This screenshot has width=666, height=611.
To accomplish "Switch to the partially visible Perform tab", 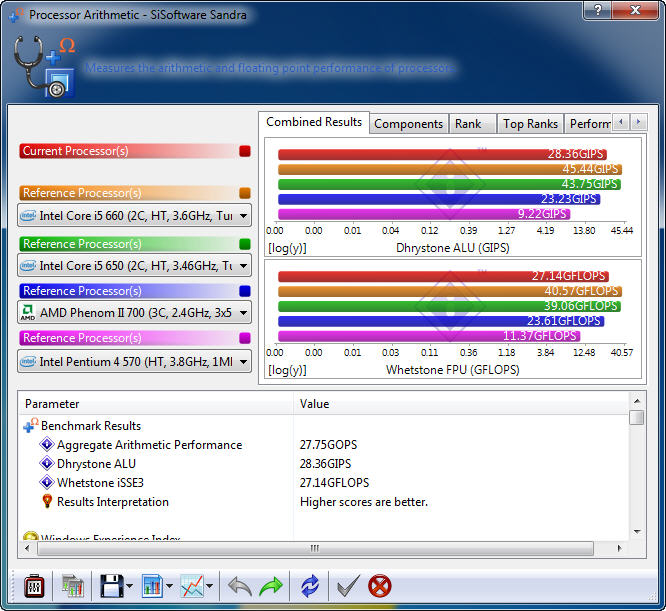I will [x=589, y=124].
